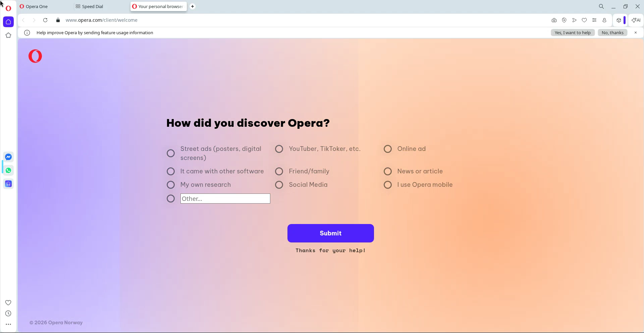The height and width of the screenshot is (333, 644).
Task: Click the Submit button
Action: pyautogui.click(x=330, y=233)
